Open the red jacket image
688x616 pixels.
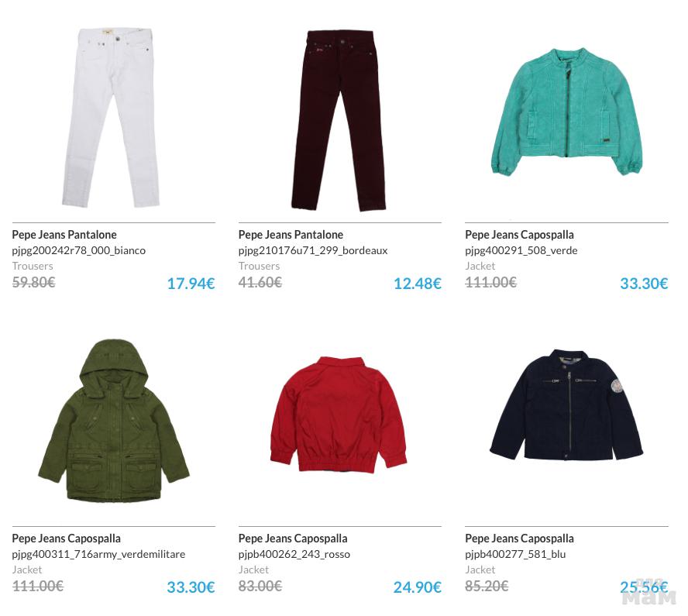[339, 415]
